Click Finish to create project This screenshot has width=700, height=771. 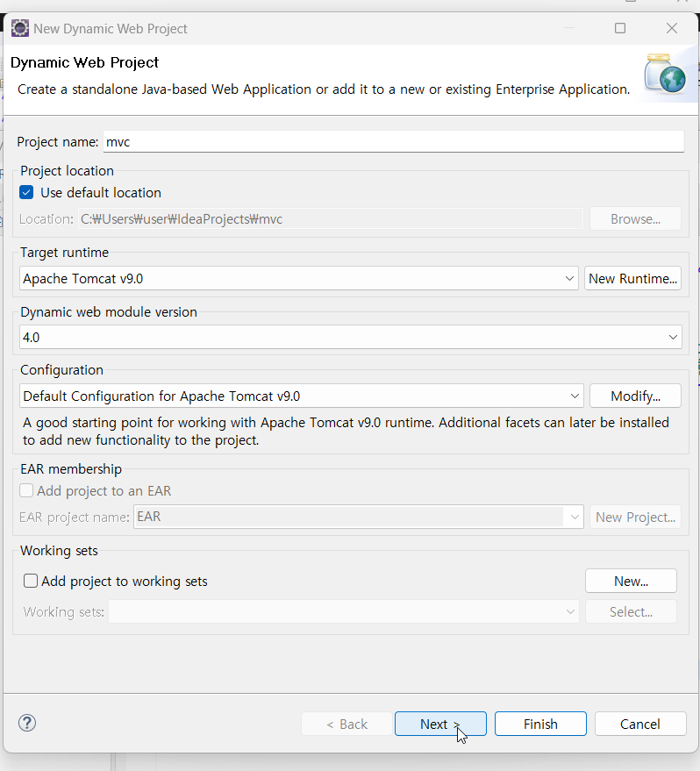(540, 724)
